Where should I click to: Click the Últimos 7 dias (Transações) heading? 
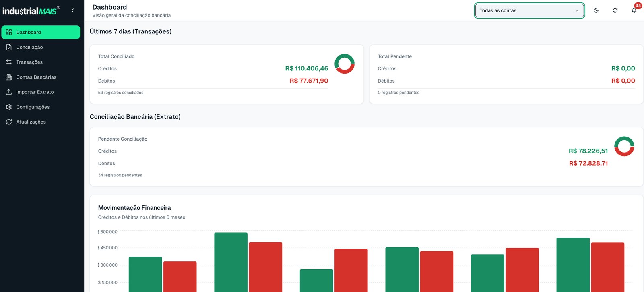coord(131,31)
